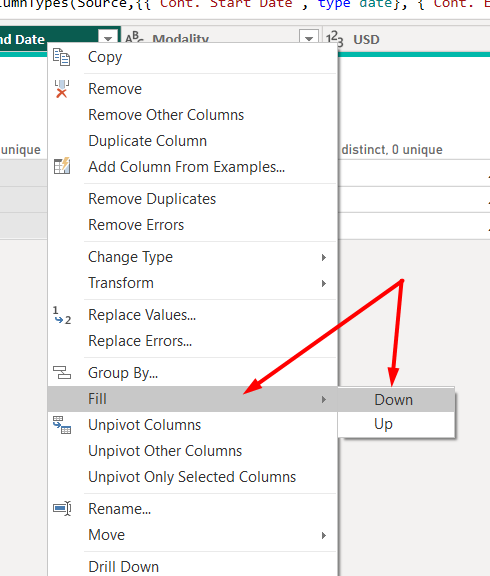Expand the Change Type submenu arrow

[324, 257]
